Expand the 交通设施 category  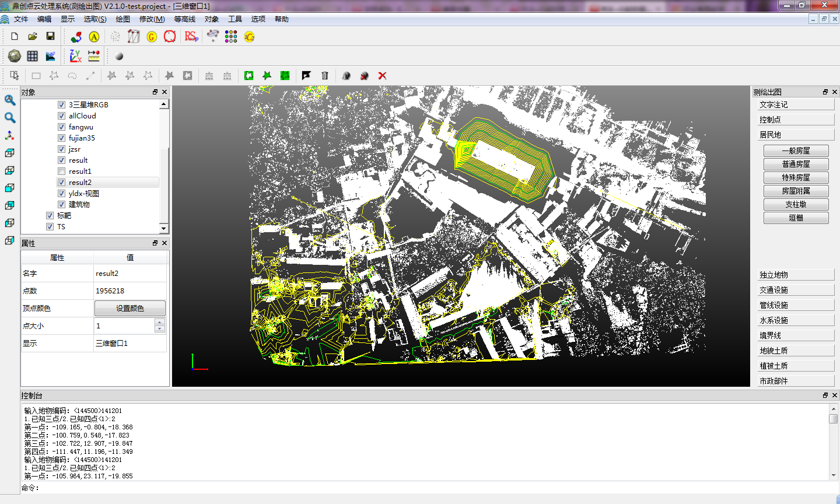pos(796,290)
